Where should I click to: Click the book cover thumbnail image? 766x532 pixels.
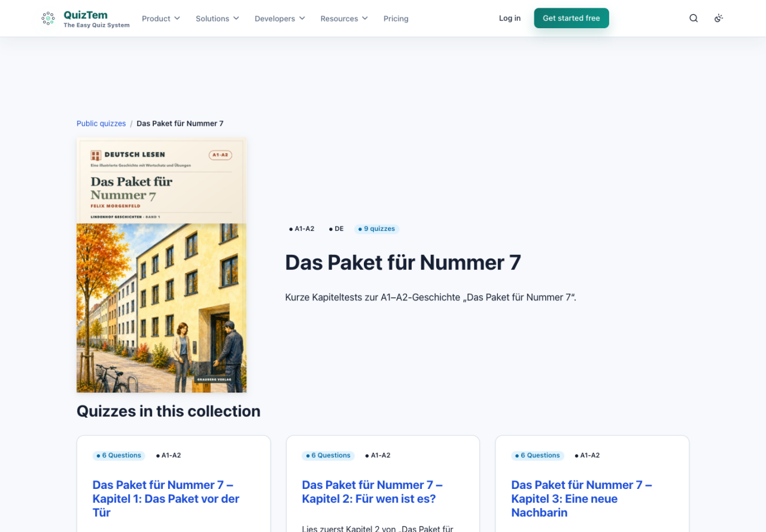coord(162,265)
